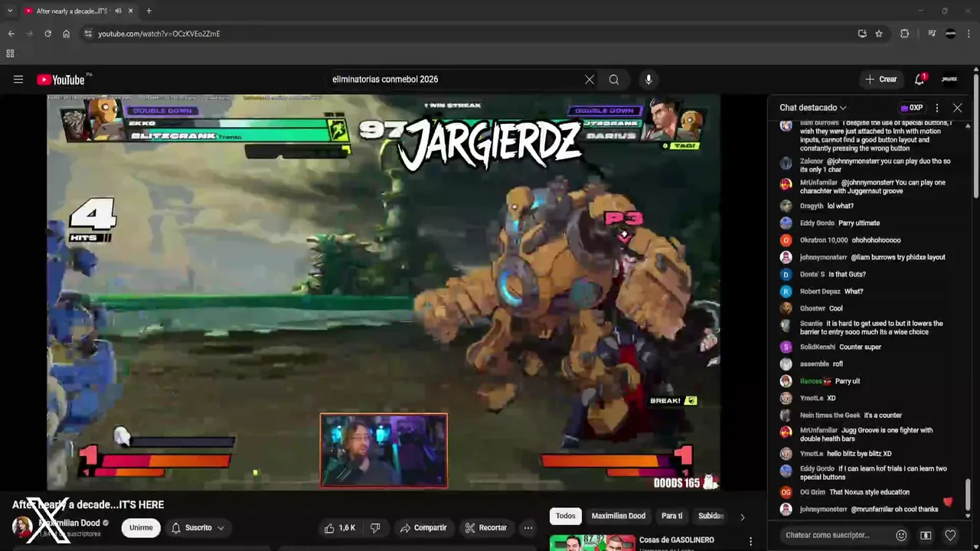Open the YouTube hamburger guide menu
Image resolution: width=980 pixels, height=551 pixels.
click(x=18, y=80)
